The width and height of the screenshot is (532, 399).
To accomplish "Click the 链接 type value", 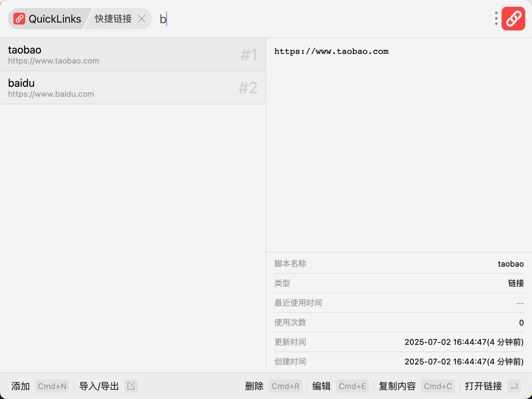I will [516, 283].
